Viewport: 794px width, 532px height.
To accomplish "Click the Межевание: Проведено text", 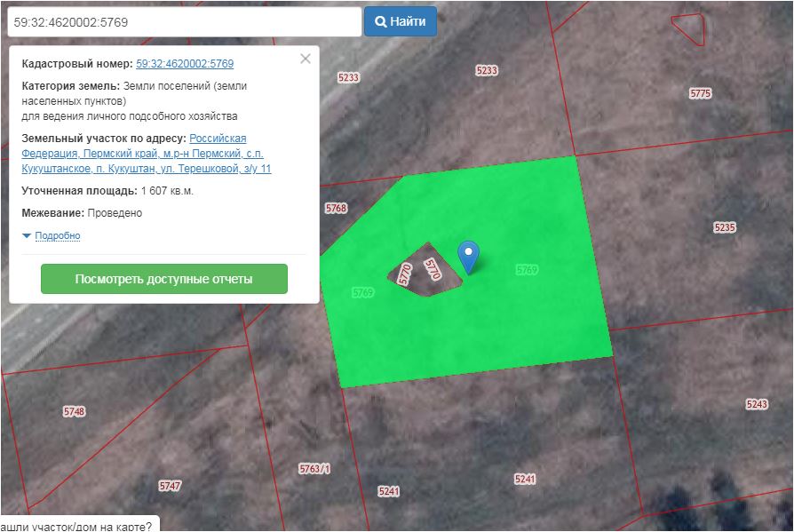I will coord(82,213).
